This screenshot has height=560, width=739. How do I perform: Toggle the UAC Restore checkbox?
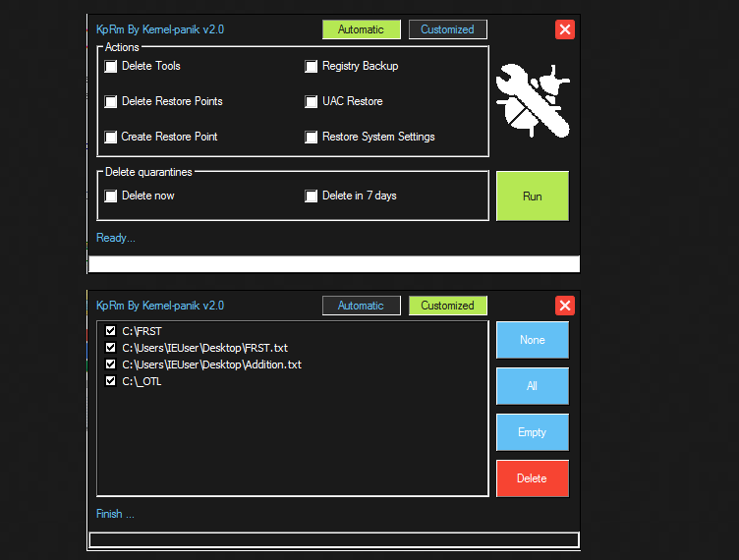pos(312,102)
